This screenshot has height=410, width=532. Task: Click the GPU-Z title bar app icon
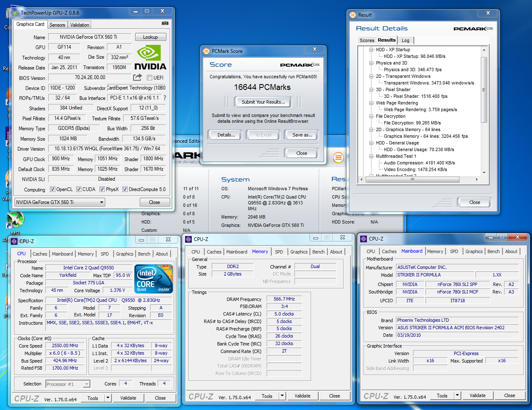coord(15,13)
